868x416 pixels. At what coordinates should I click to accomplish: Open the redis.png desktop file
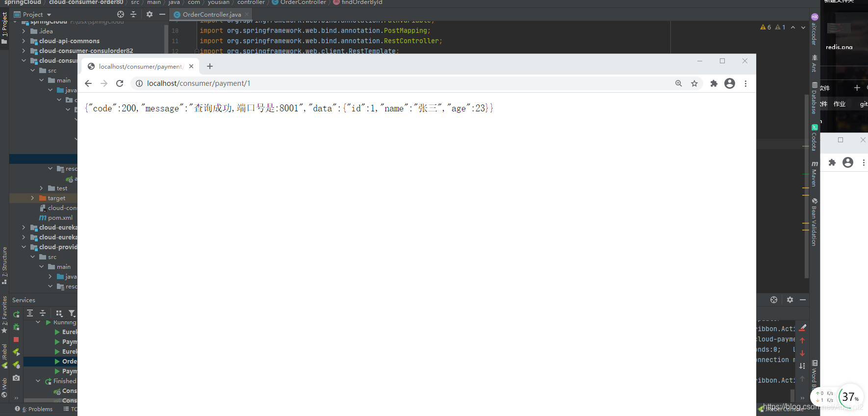click(839, 34)
